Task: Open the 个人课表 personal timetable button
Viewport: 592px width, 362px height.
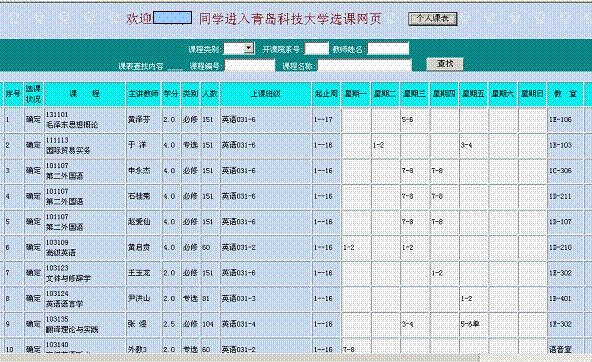Action: coord(433,18)
